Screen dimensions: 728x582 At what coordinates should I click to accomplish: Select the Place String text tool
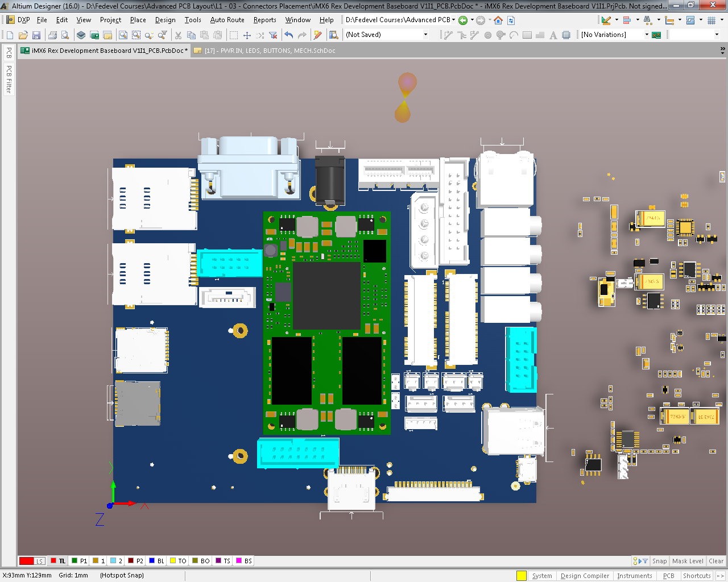[x=553, y=35]
